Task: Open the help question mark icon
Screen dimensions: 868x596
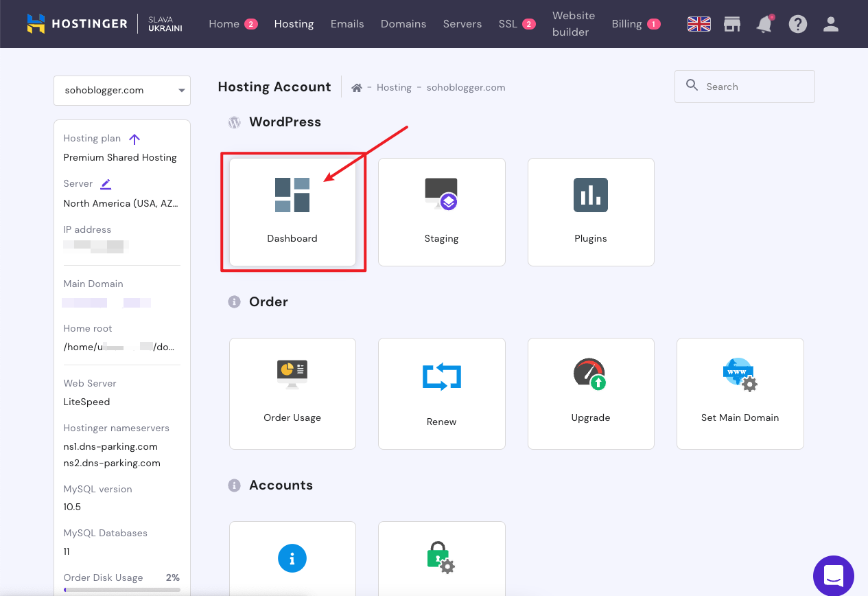Action: [797, 24]
